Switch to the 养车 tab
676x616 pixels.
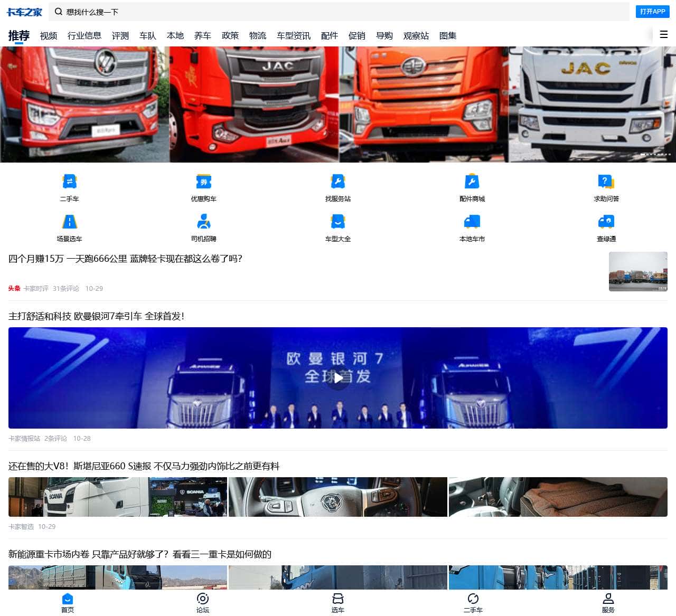coord(203,35)
